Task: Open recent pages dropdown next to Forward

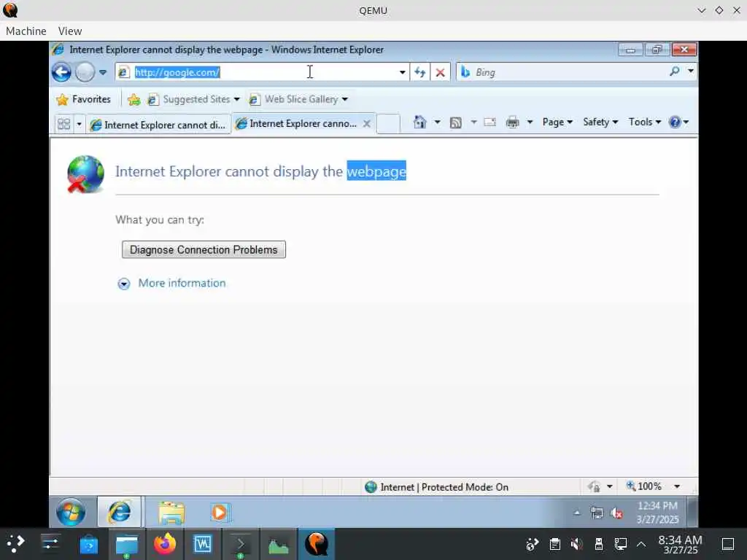Action: pyautogui.click(x=103, y=72)
